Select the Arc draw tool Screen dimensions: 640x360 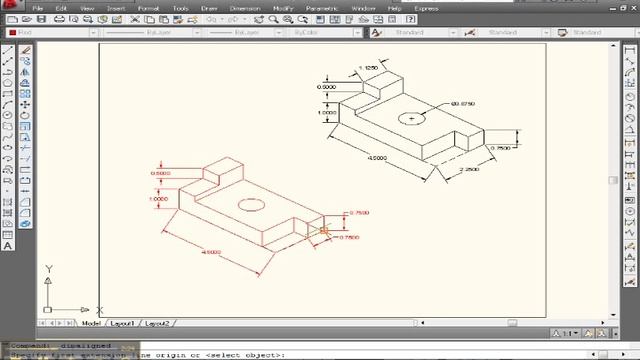click(x=8, y=105)
